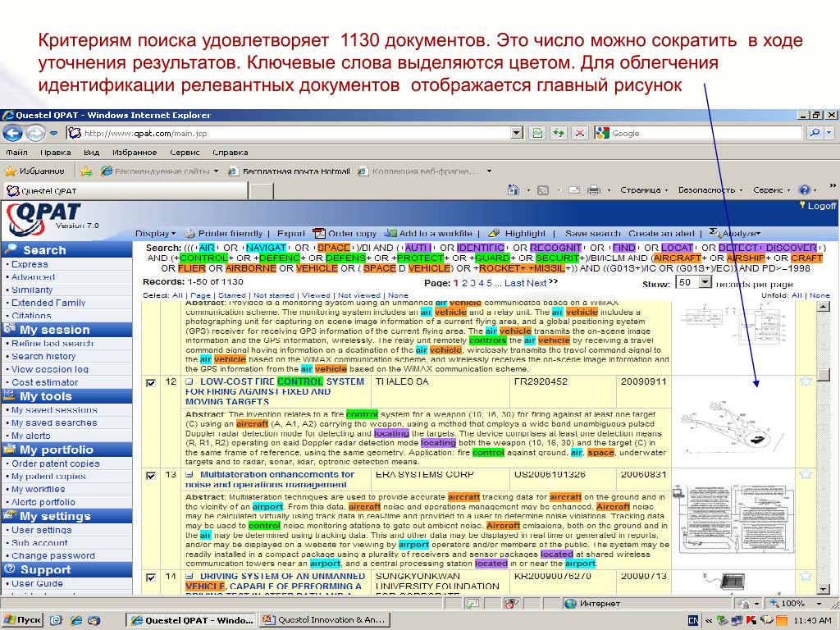Go to home page house icon
The width and height of the screenshot is (840, 630).
[x=514, y=189]
